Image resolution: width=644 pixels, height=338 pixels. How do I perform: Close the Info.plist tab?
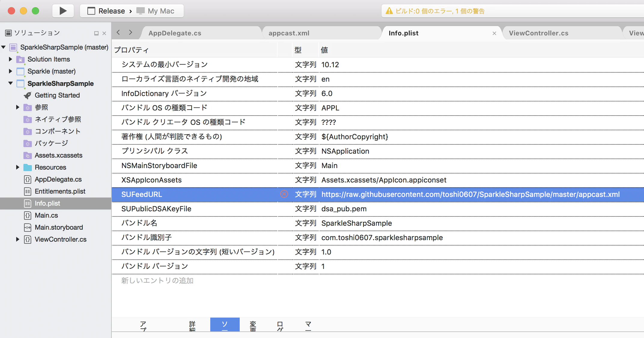494,33
